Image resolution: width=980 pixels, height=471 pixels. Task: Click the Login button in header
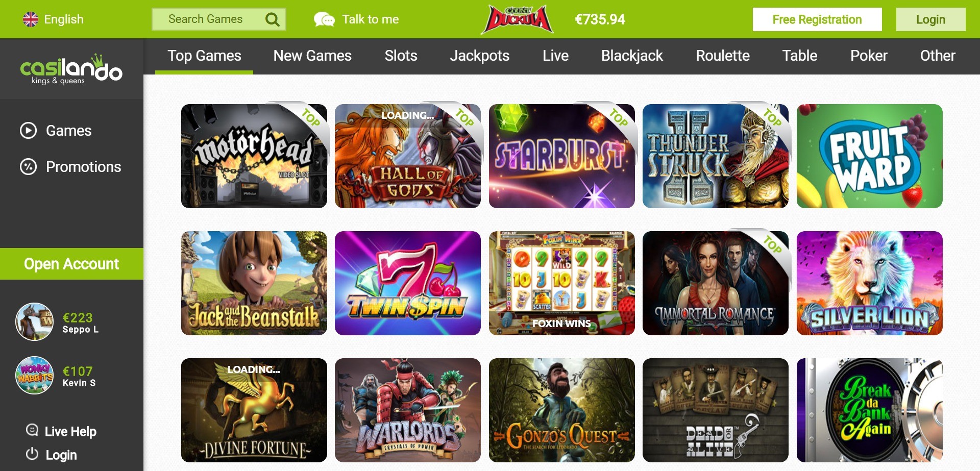tap(931, 19)
